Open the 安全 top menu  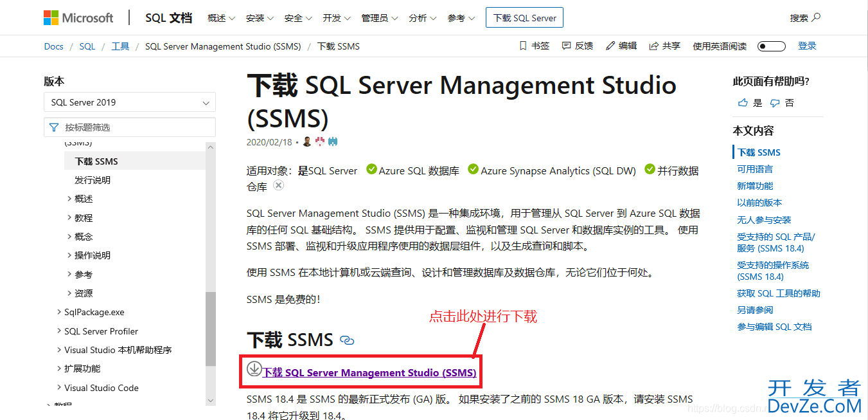pos(298,18)
